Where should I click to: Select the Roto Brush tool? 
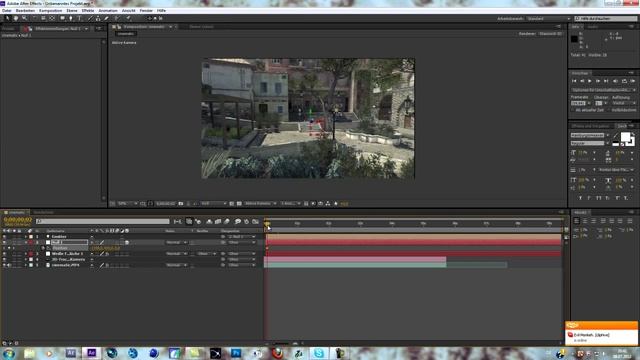pyautogui.click(x=117, y=18)
